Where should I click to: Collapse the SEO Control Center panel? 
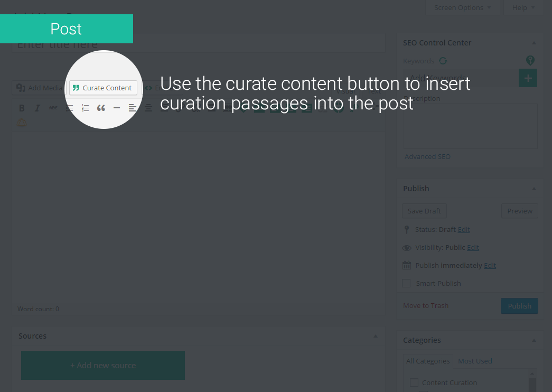click(x=534, y=43)
